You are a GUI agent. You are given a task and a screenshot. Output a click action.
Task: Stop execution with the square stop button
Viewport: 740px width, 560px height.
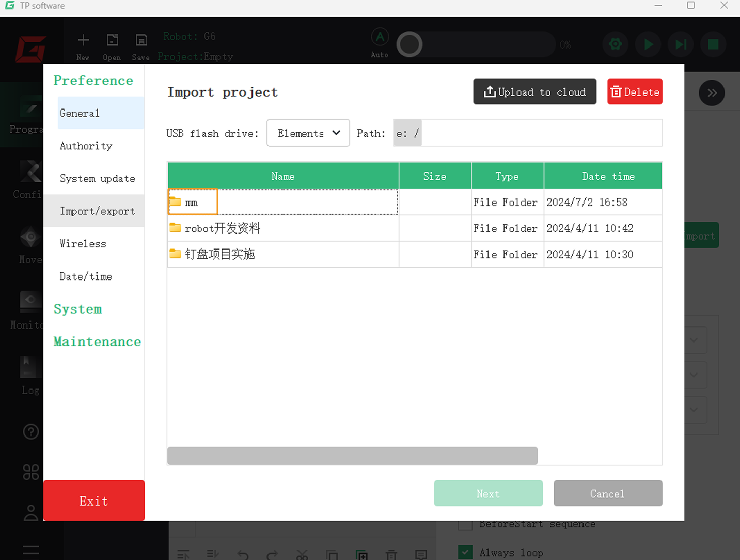[x=713, y=44]
